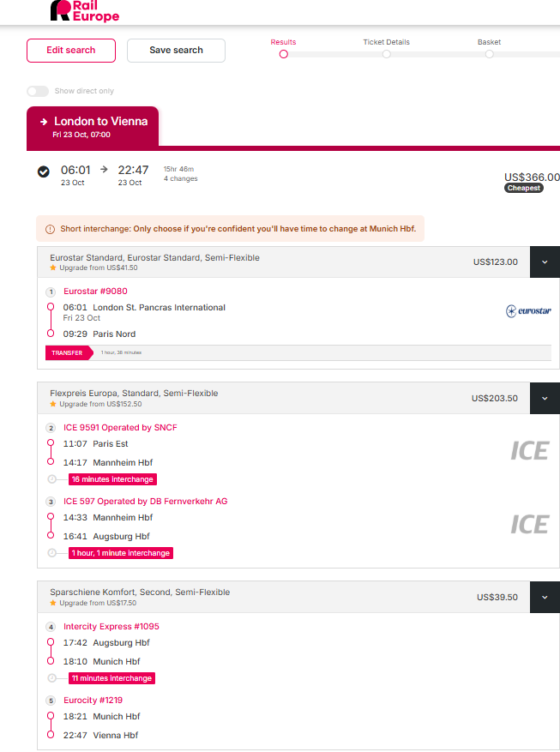Open ICE 9591 Operated by SNCF link

tap(120, 427)
